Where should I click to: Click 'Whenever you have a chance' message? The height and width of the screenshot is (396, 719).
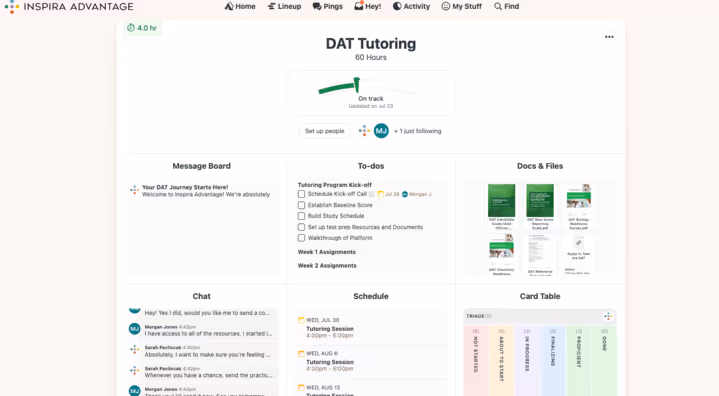click(209, 375)
